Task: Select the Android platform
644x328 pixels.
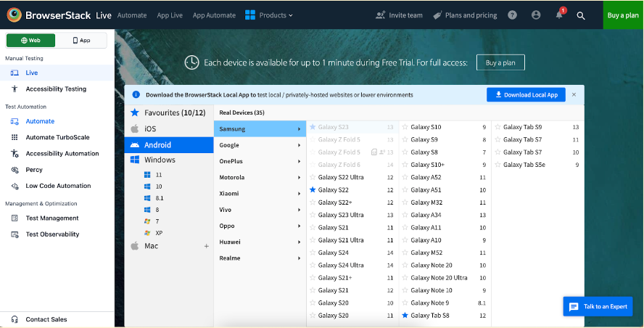Action: 169,144
